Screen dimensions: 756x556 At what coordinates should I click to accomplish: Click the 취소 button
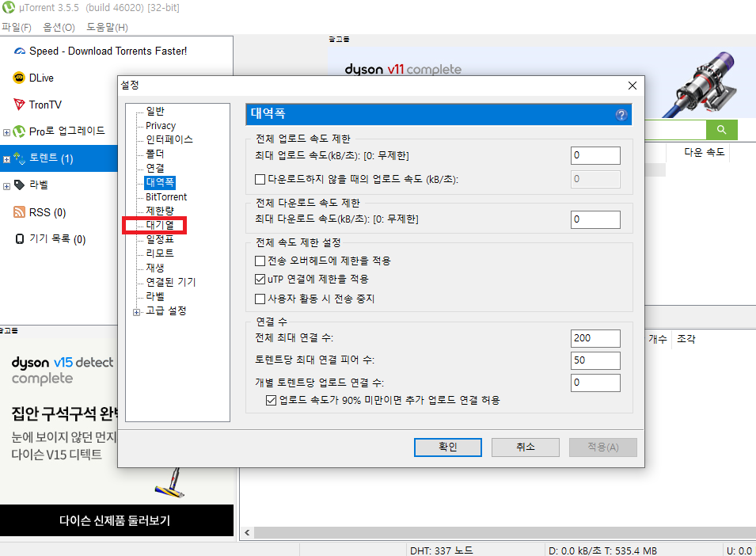click(x=526, y=447)
